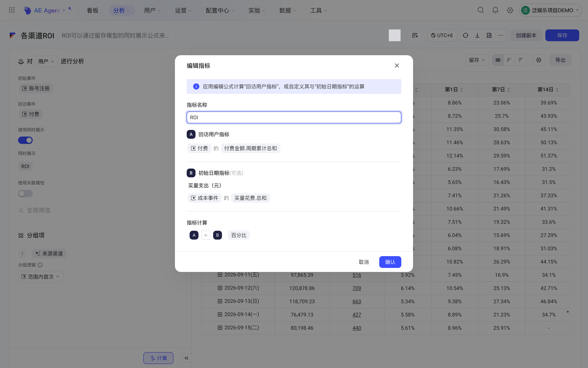The image size is (588, 368).
Task: Click the report chart document icon
Action: [x=489, y=36]
